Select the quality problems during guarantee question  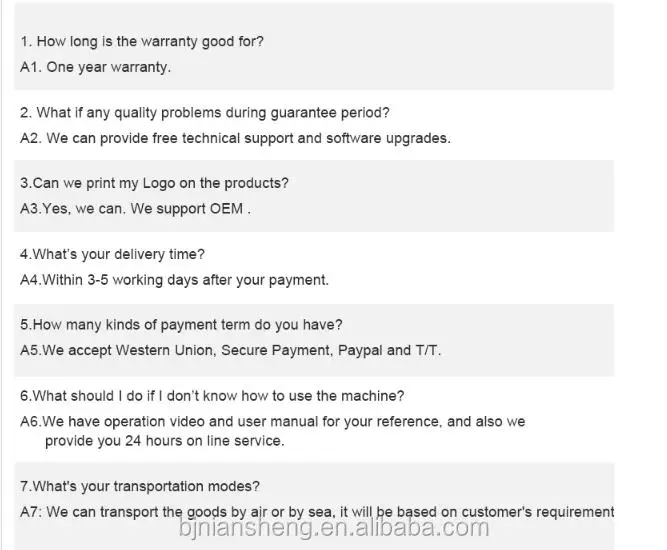[205, 113]
